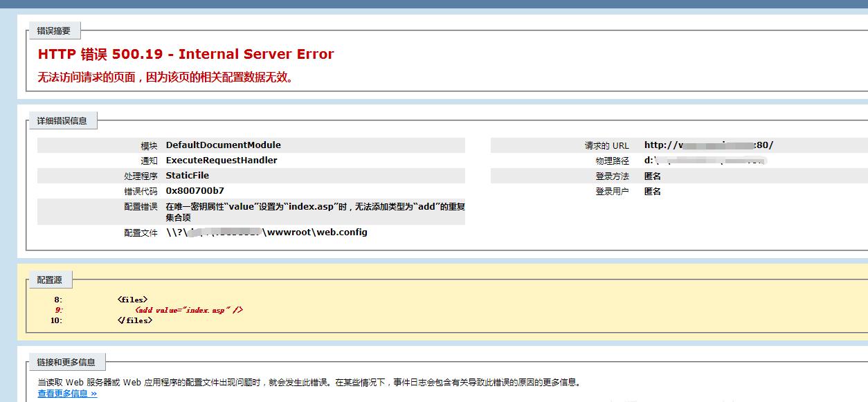Click the HTTP 错误 500.19 heading
This screenshot has width=868, height=402.
(x=186, y=55)
